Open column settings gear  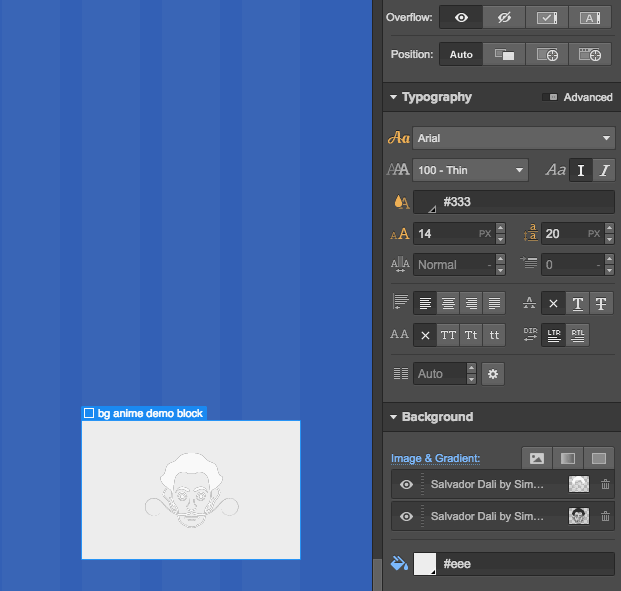493,374
